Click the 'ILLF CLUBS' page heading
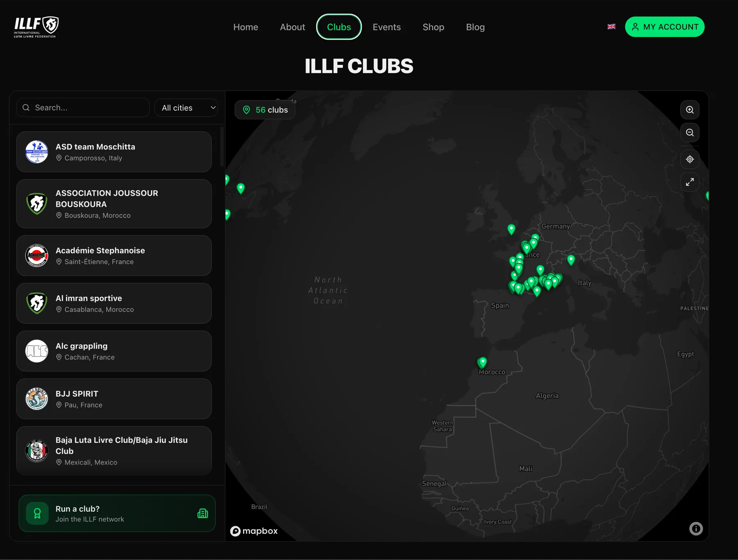 (359, 66)
